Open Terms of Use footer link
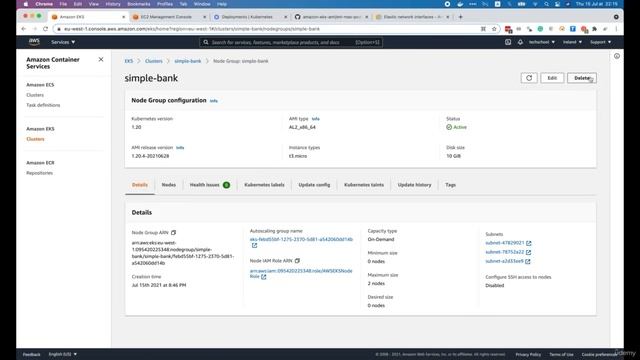The width and height of the screenshot is (640, 360). (561, 354)
